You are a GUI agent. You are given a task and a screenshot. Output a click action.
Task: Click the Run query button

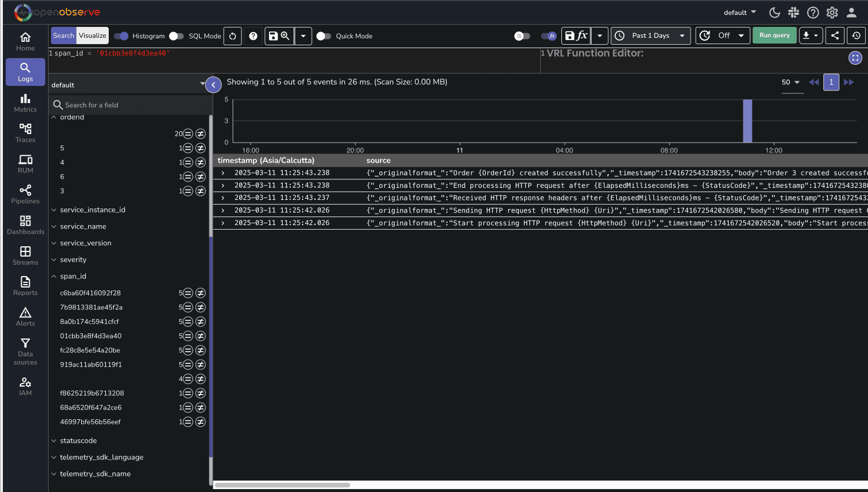coord(774,35)
